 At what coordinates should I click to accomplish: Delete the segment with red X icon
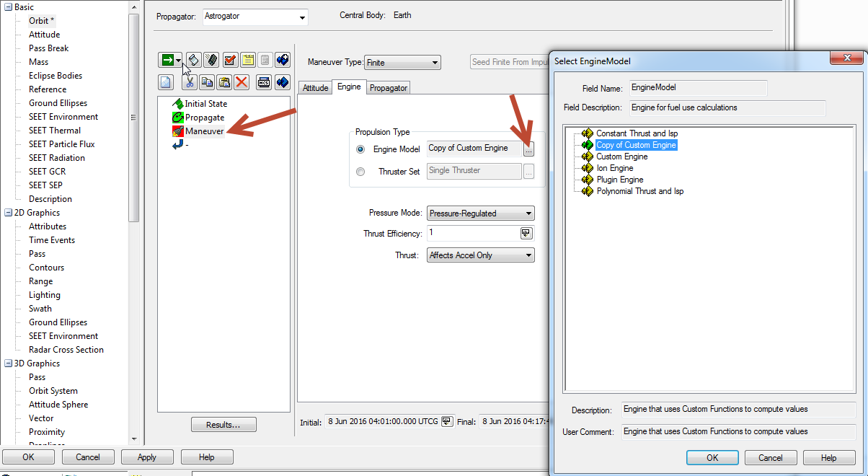pyautogui.click(x=242, y=82)
